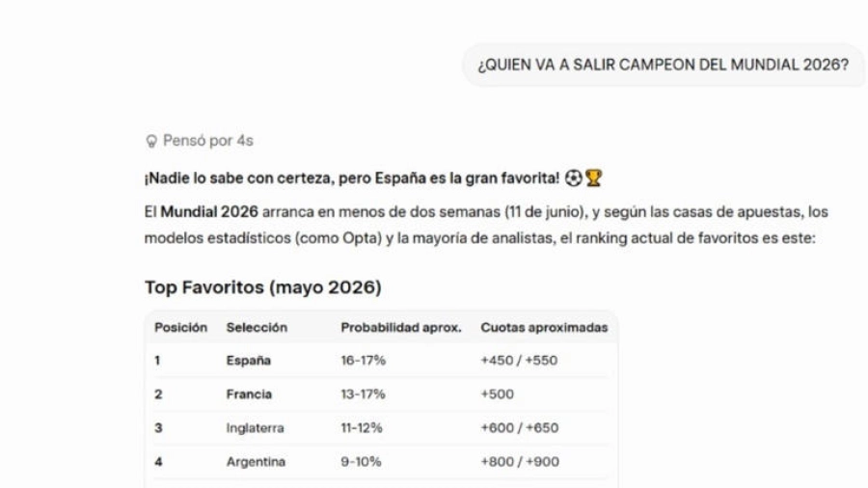
Task: Click the lightbulb icon beside Pensó por 4s
Action: (151, 141)
